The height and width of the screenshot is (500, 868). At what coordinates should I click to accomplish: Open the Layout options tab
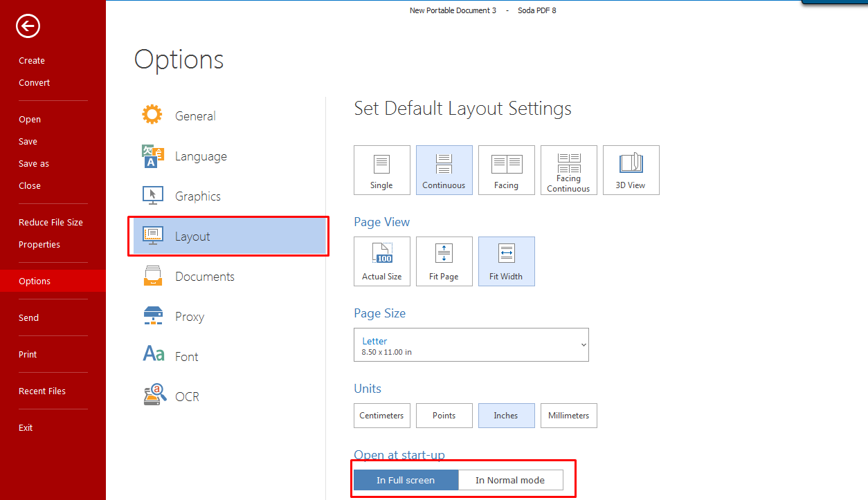[x=228, y=237]
